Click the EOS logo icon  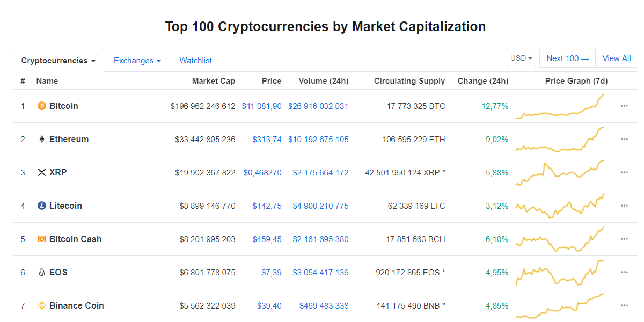tap(42, 273)
